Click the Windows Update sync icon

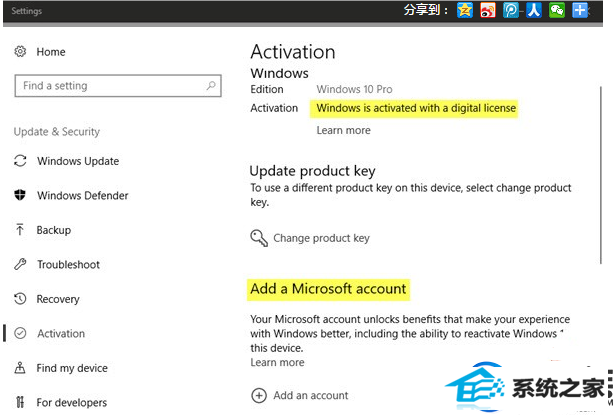[20, 161]
